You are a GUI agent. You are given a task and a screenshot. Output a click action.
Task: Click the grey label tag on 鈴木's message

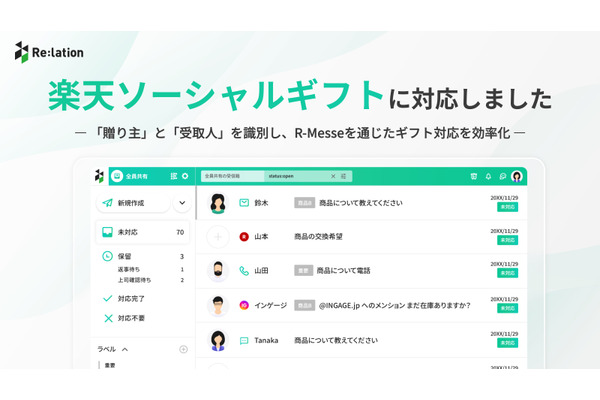[x=305, y=203]
